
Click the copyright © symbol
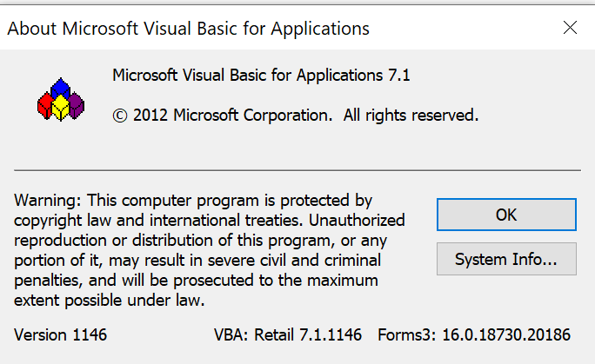tap(120, 116)
